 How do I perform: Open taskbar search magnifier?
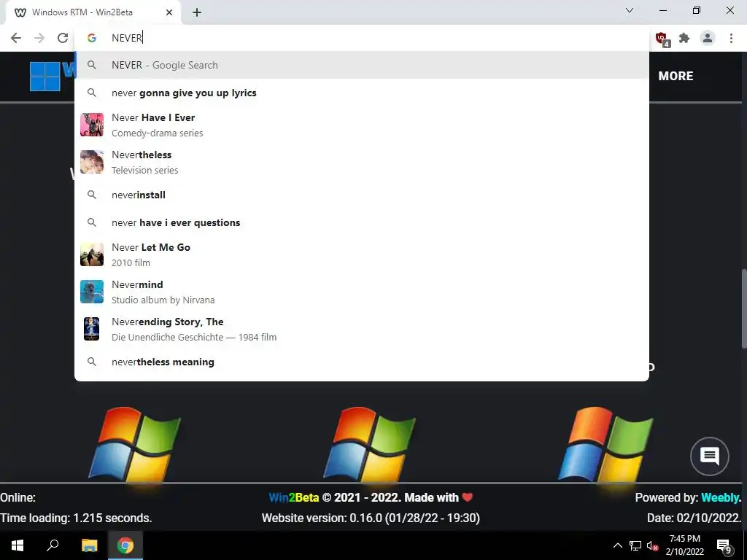coord(53,545)
